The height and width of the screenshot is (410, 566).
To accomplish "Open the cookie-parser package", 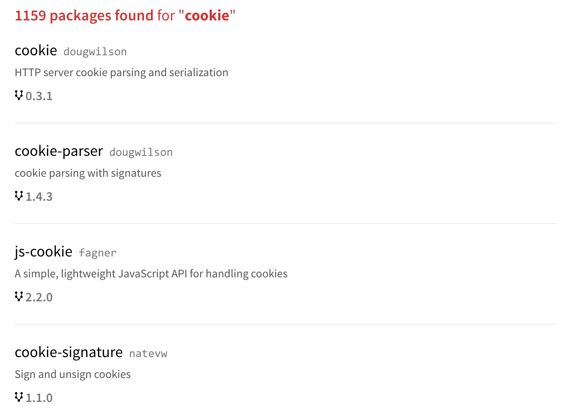I will (x=59, y=151).
